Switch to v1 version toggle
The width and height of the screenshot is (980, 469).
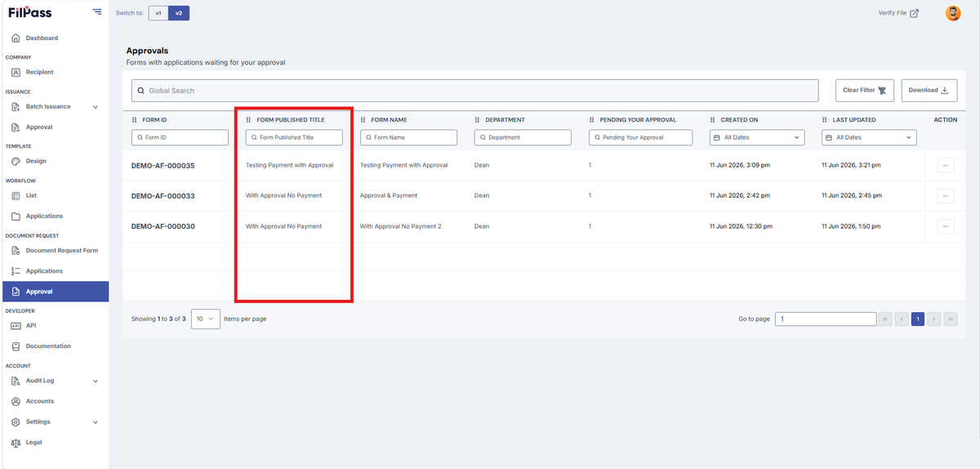[158, 13]
